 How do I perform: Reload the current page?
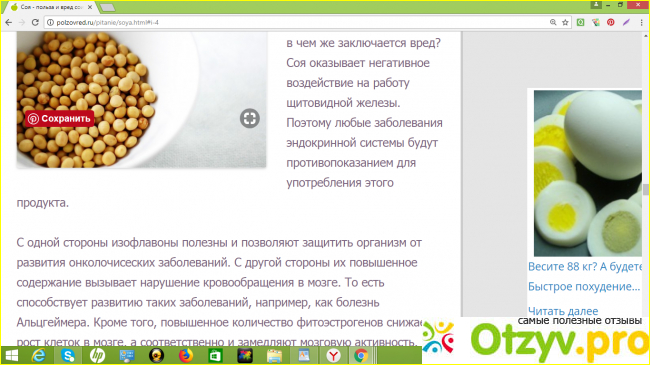35,22
